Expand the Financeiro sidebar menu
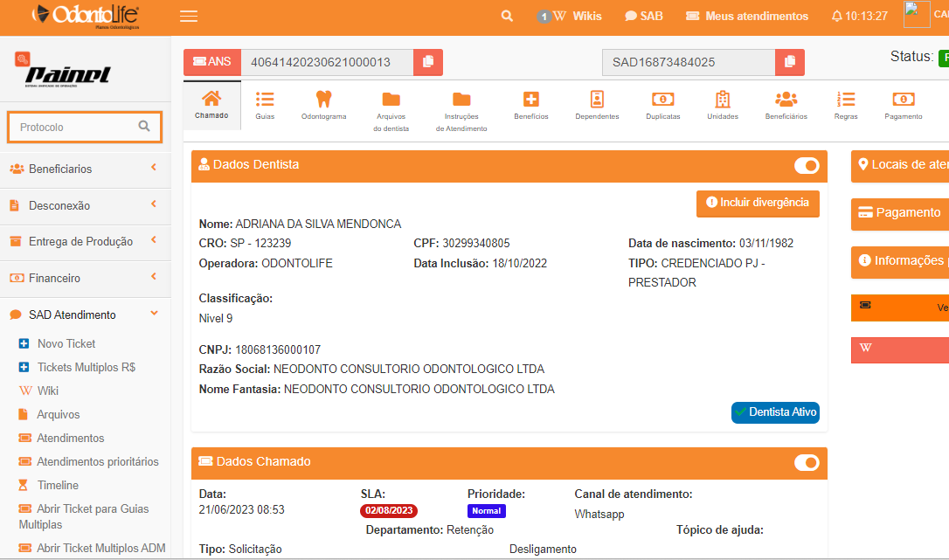 [x=86, y=279]
